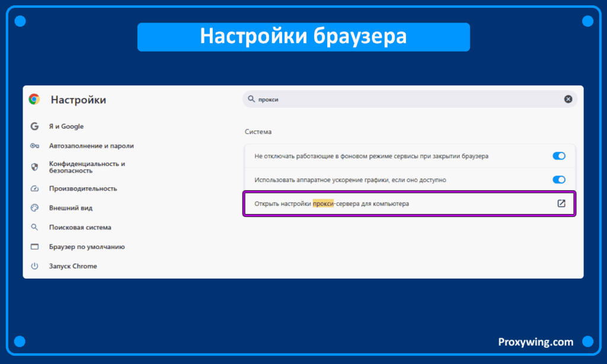This screenshot has width=607, height=364.
Task: Click the magnifier icon for Поисковая система
Action: coord(34,227)
